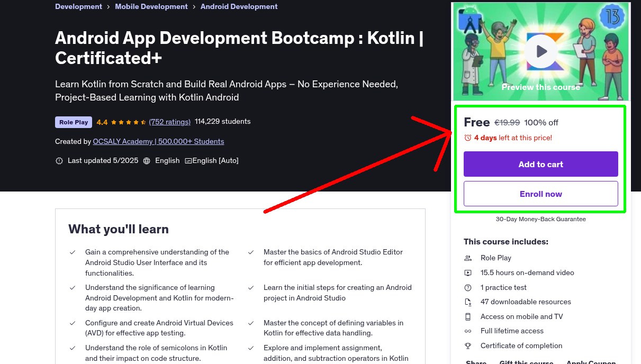Click the checkmark beside Master the basics of Android Studio
Viewport: 641px width, 364px height.
[251, 252]
